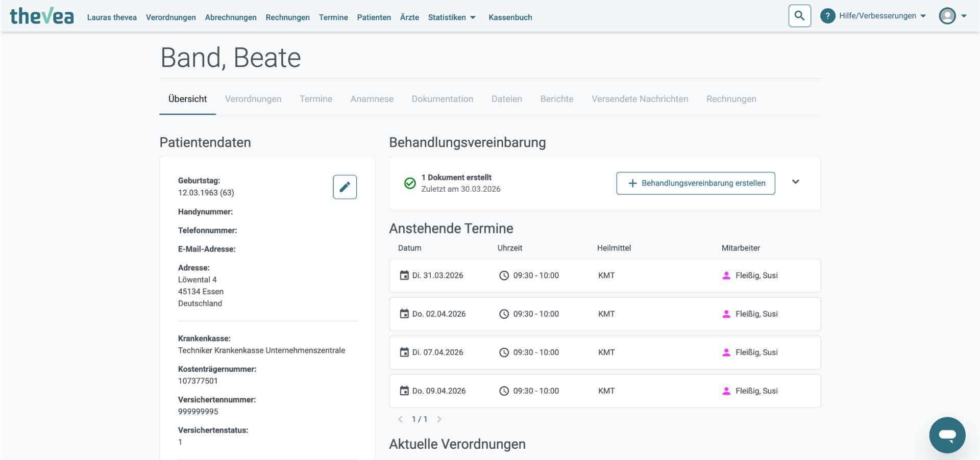Select the Do. 09.04.2026 appointment row
This screenshot has height=460, width=980.
[605, 391]
